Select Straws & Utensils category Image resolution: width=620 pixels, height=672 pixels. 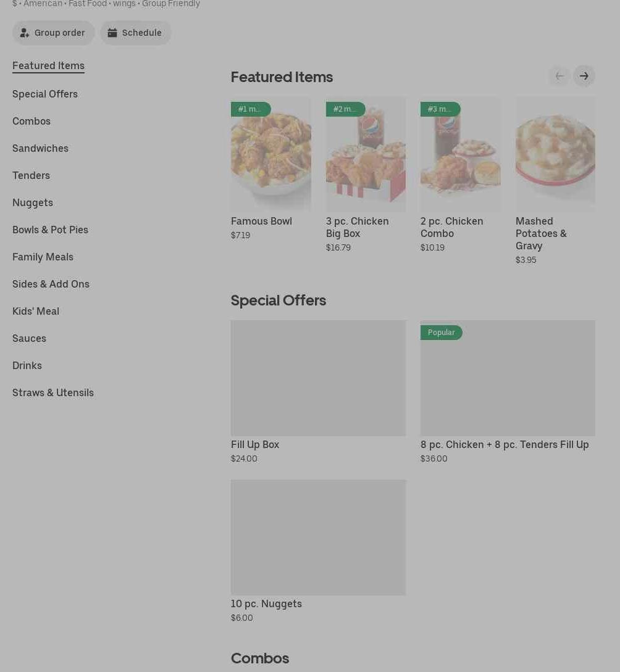point(53,392)
